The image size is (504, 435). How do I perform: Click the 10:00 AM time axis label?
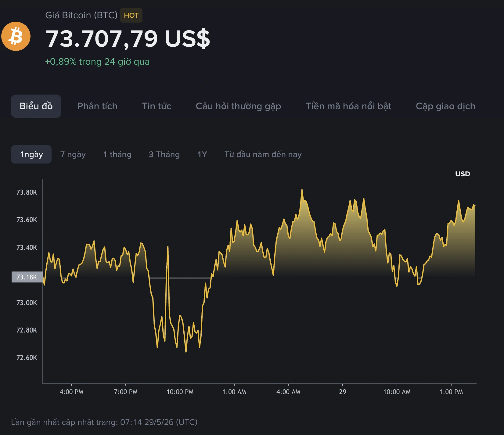(x=397, y=392)
